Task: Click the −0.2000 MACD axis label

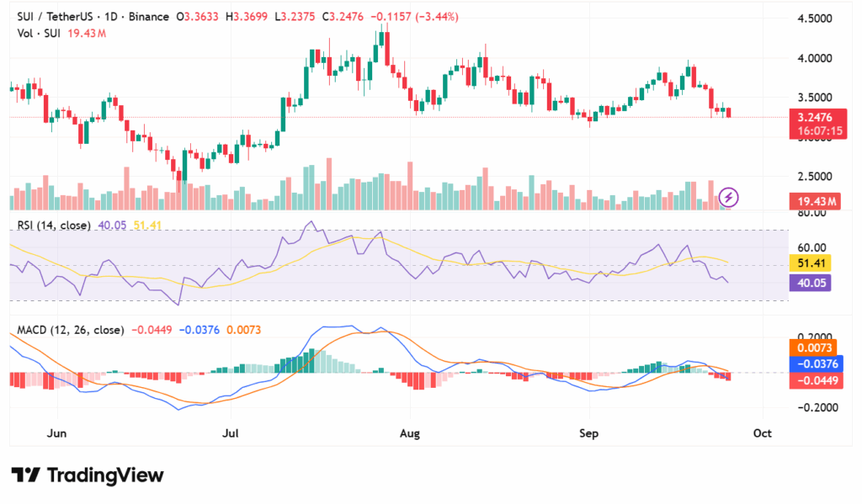Action: 817,408
